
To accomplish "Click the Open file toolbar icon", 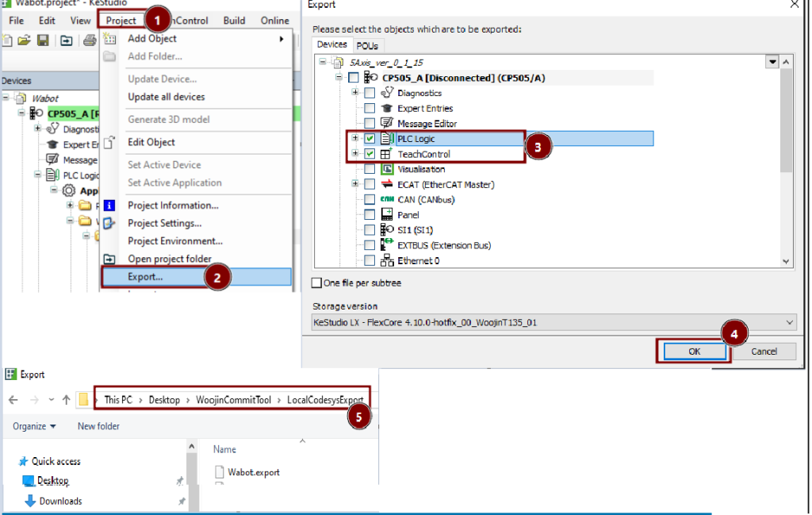I will coord(25,40).
